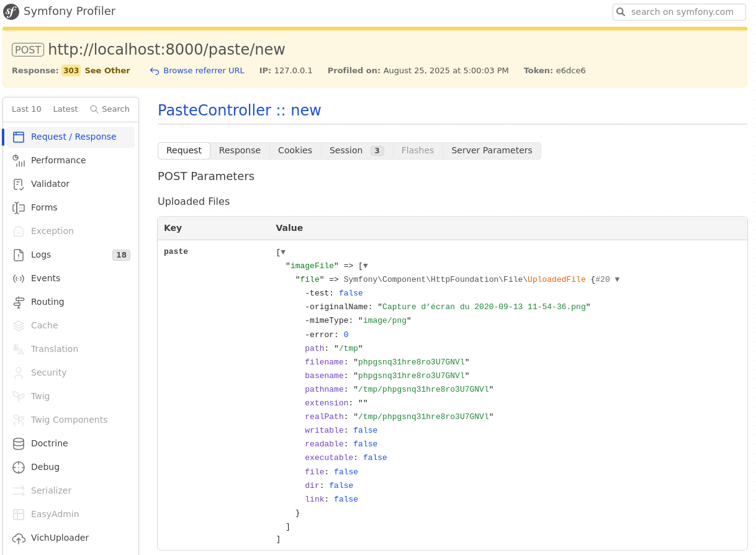Screen dimensions: 756x555
Task: Click the EasyAdmin table icon
Action: tap(19, 515)
